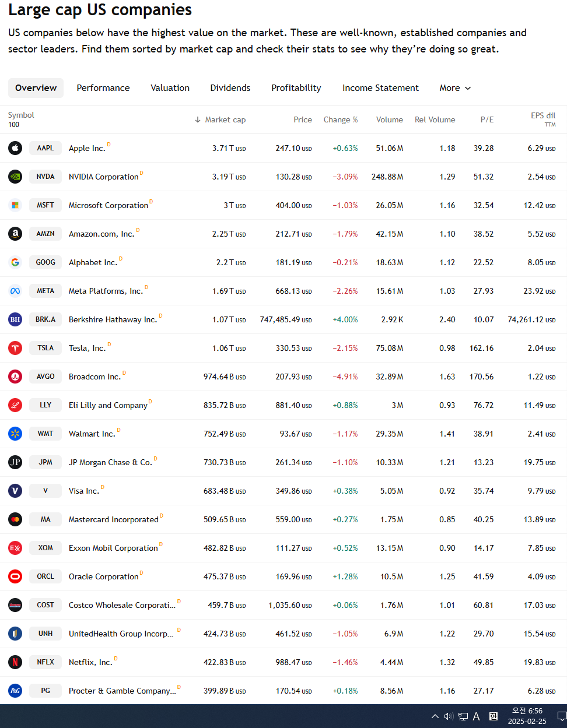Viewport: 567px width, 728px height.
Task: Click the Netflix logo icon
Action: 15,662
